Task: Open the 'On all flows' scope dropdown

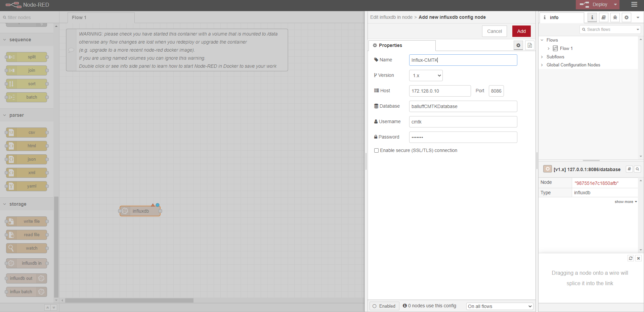Action: click(x=500, y=306)
